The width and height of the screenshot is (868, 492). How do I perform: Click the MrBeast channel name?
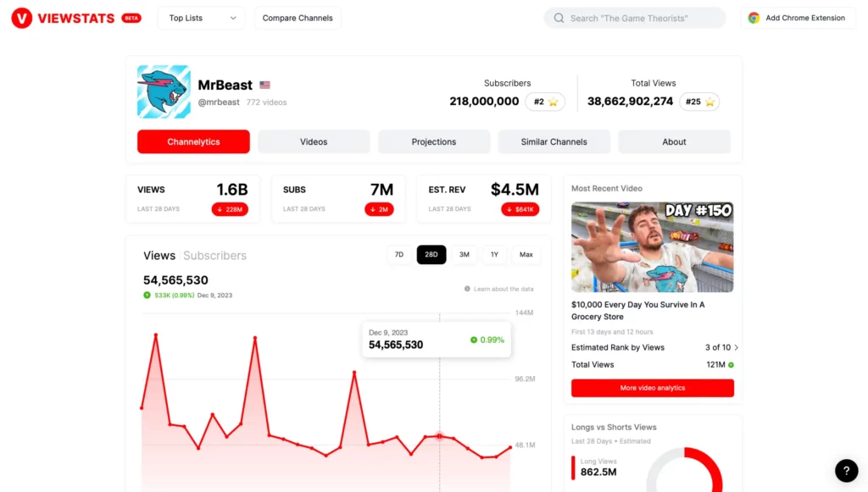(x=225, y=86)
